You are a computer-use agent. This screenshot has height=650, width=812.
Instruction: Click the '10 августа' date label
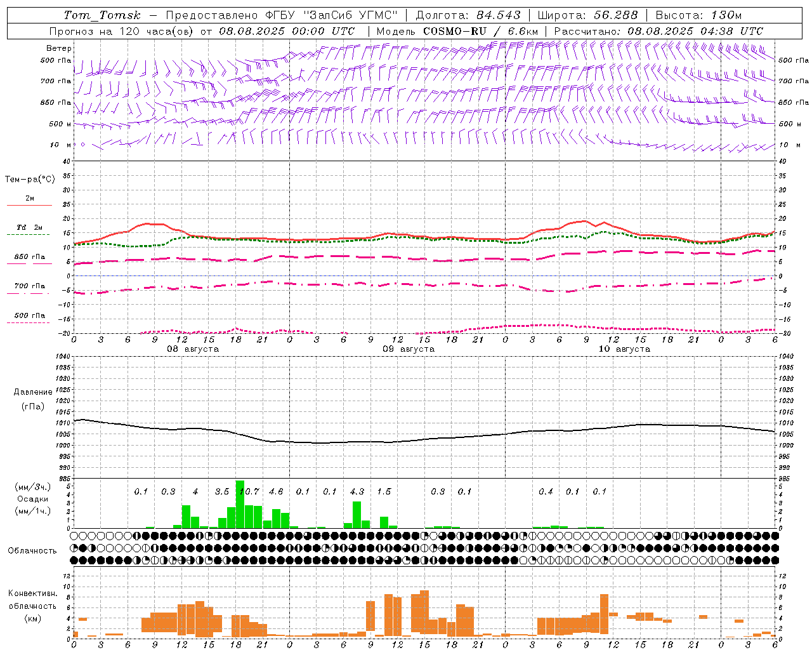tap(624, 349)
